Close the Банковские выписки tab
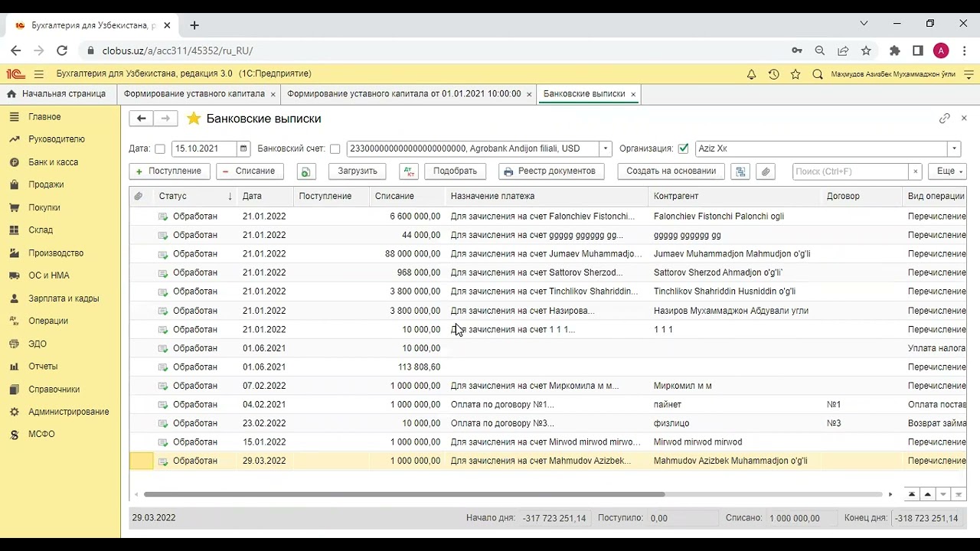 [633, 94]
